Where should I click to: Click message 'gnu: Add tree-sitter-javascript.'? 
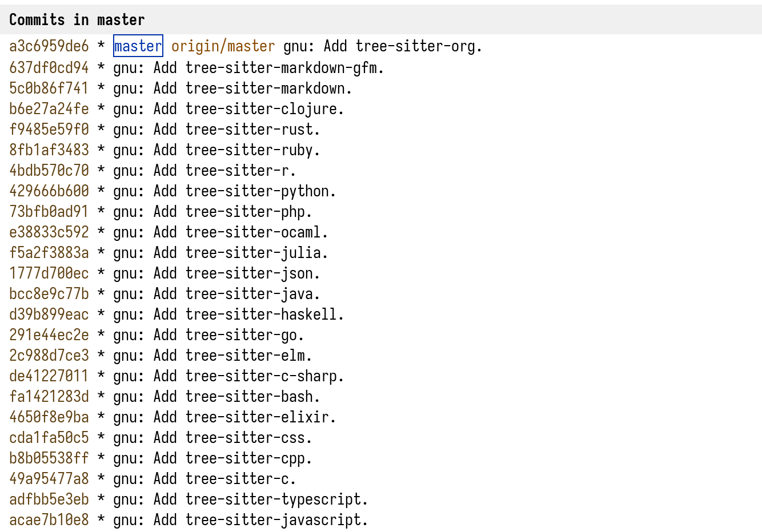tap(240, 520)
